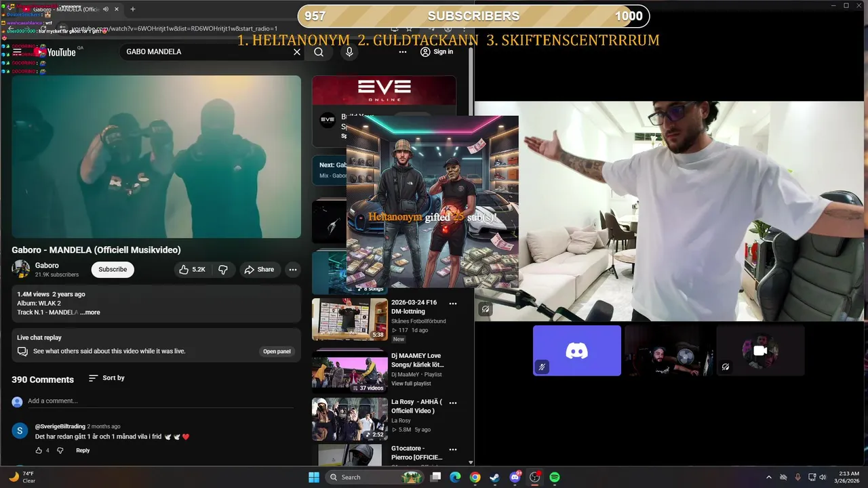The width and height of the screenshot is (868, 488).
Task: Click the page scrollbar down arrow
Action: [471, 462]
